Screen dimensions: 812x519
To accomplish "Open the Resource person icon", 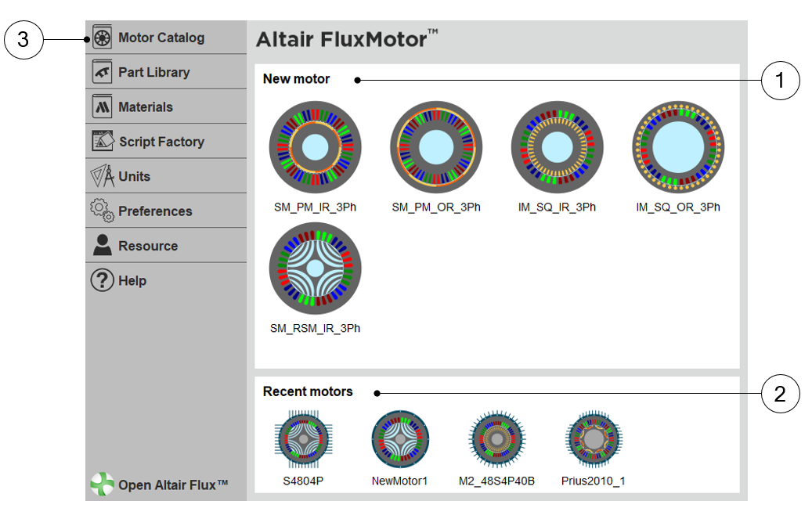I will [103, 245].
